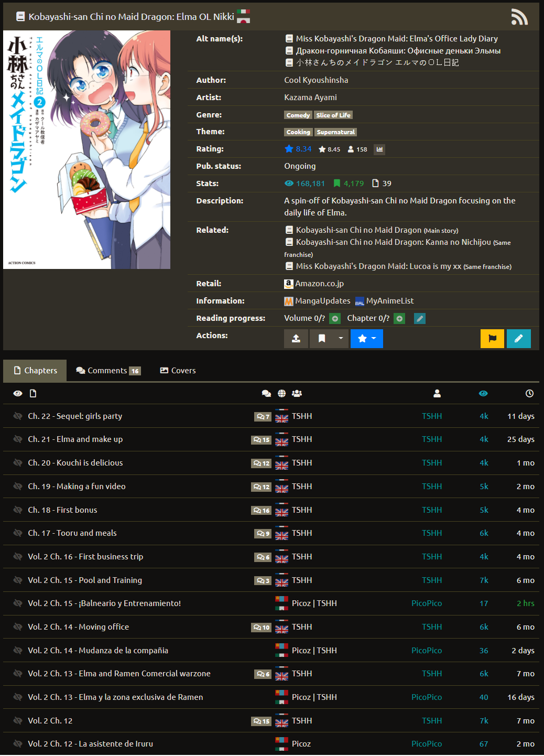544x756 pixels.
Task: Edit reading progress with small pencil icon
Action: click(420, 318)
